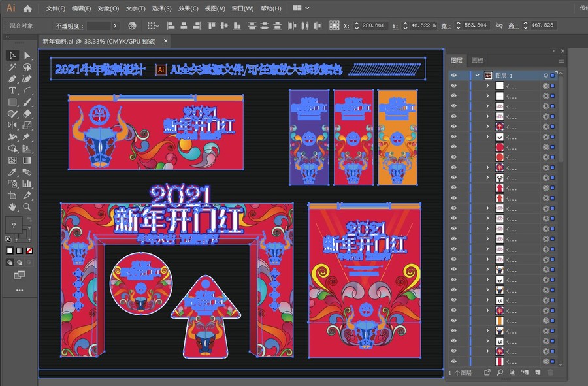Click the target circle of 图层 1
Screen dimensions: 588x386
[546, 75]
